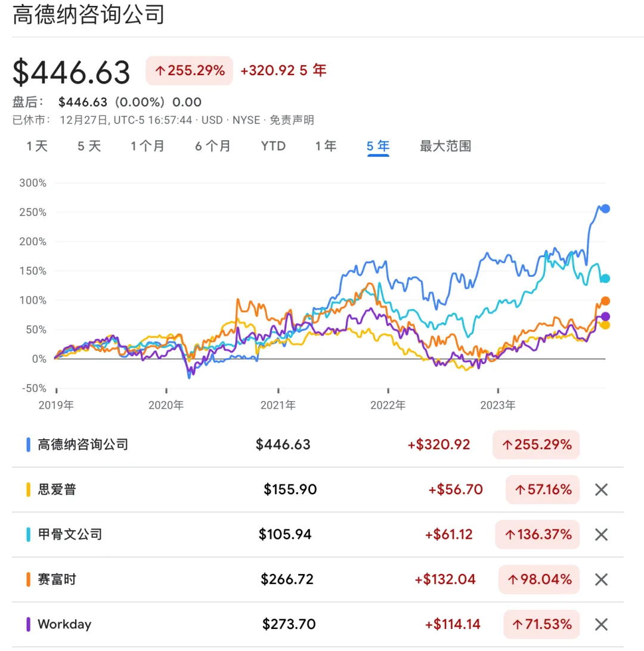Switch to the YTD range
The image size is (644, 651).
click(273, 146)
